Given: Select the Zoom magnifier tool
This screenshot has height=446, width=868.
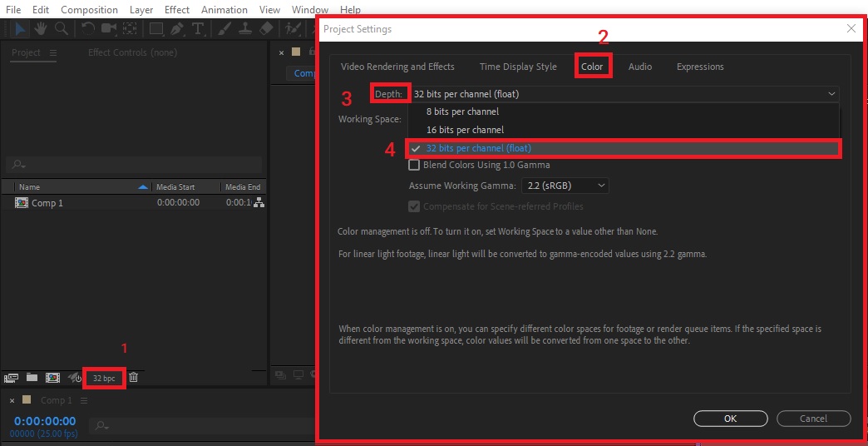Looking at the screenshot, I should click(61, 28).
